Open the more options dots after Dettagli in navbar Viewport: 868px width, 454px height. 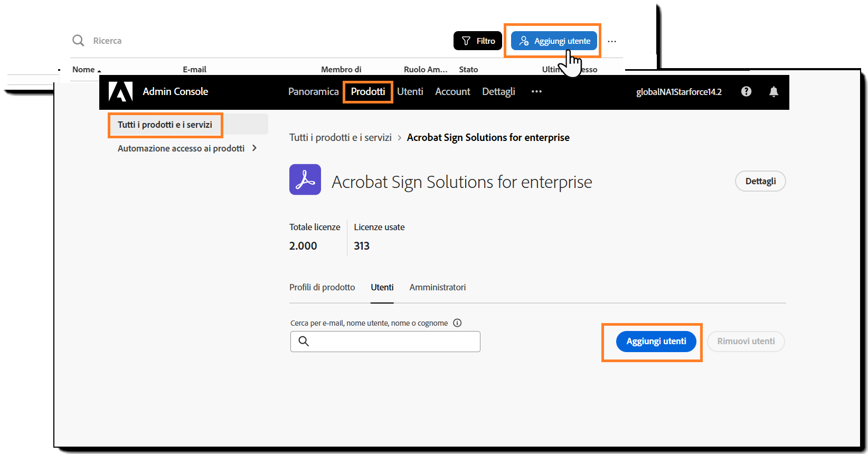[536, 91]
